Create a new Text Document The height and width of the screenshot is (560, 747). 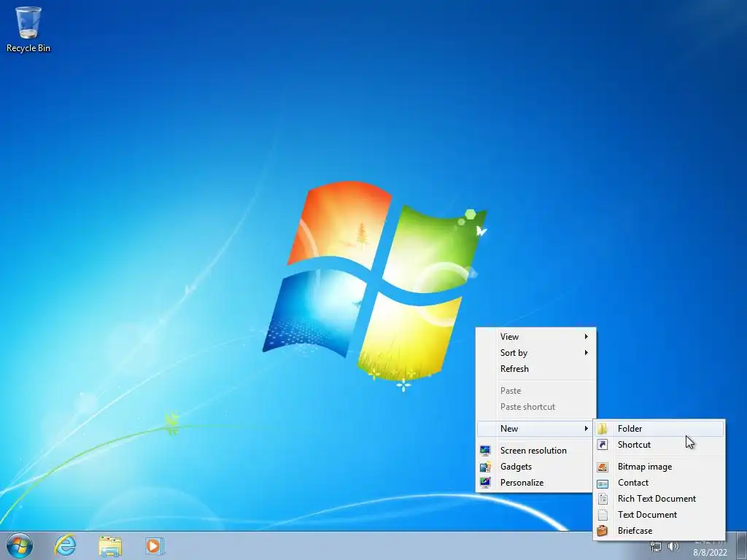[x=659, y=516]
